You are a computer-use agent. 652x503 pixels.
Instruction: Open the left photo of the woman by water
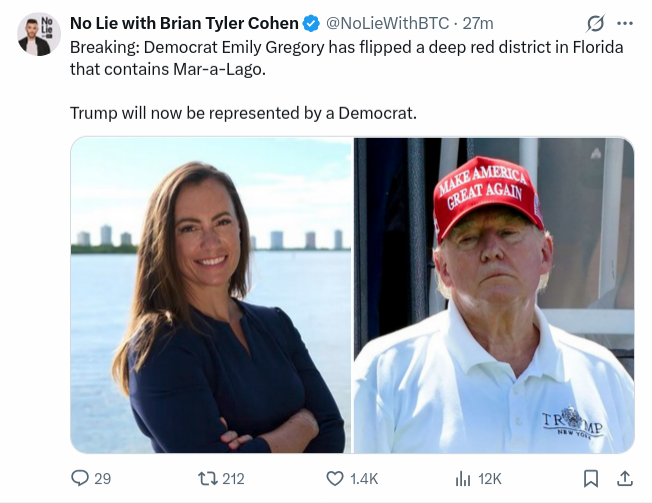point(211,295)
